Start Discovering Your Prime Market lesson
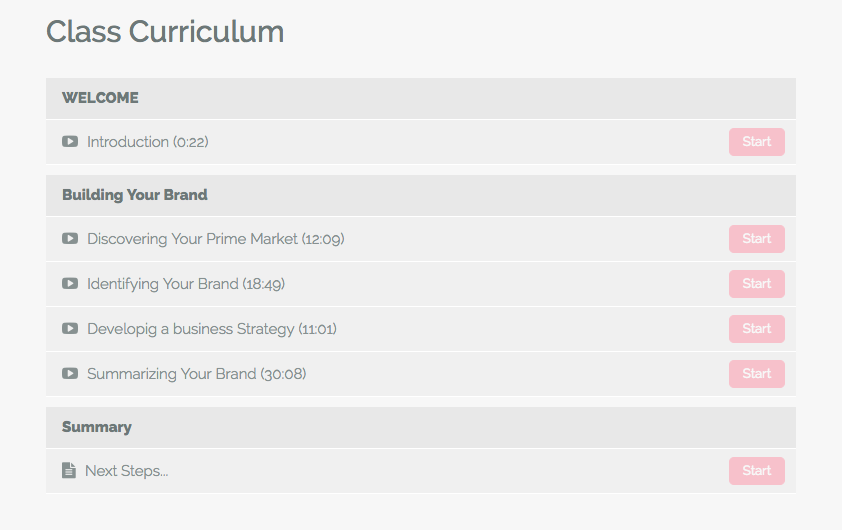 point(757,239)
